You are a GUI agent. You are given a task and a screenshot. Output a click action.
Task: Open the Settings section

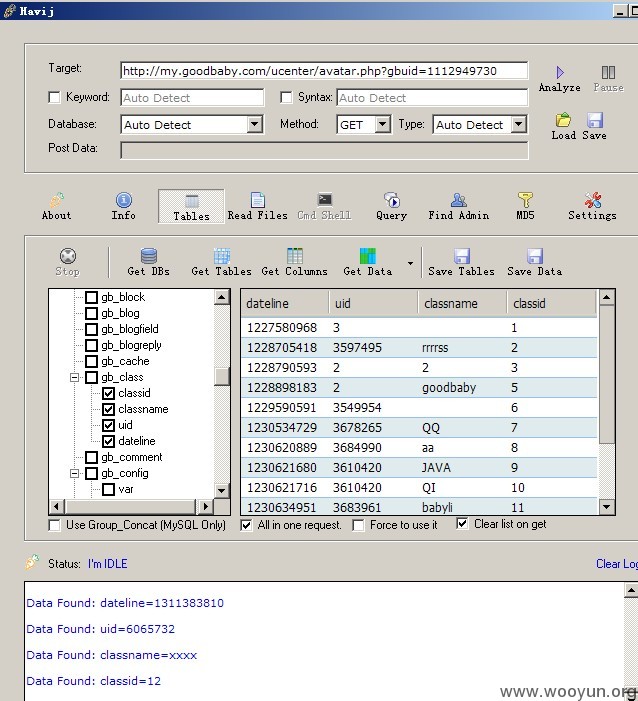pos(592,207)
